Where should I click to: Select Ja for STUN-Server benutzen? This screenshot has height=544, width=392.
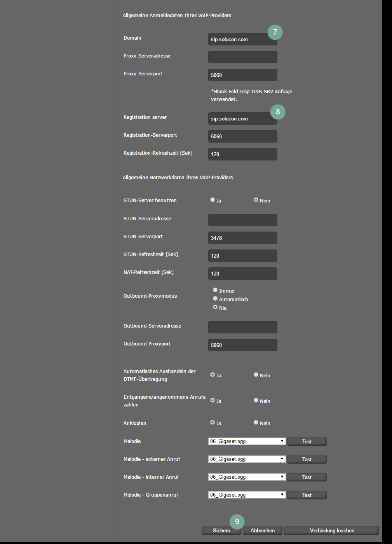tap(213, 200)
